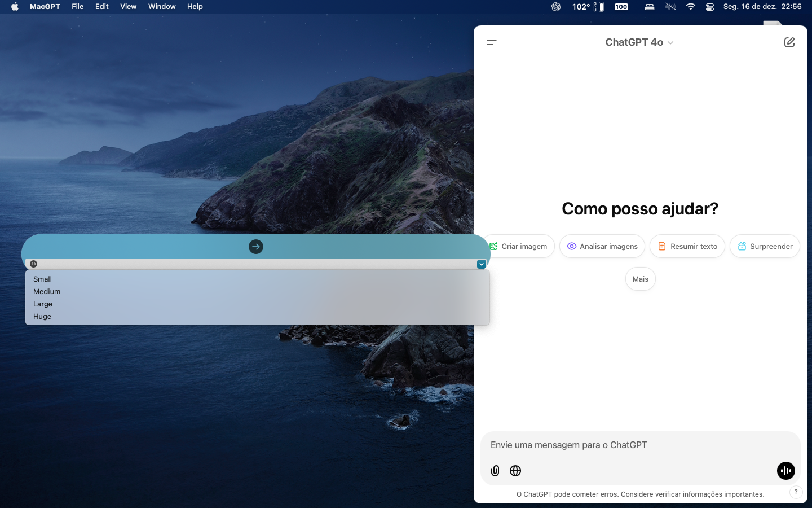
Task: Start voice mode with the waveform button
Action: coord(785,471)
